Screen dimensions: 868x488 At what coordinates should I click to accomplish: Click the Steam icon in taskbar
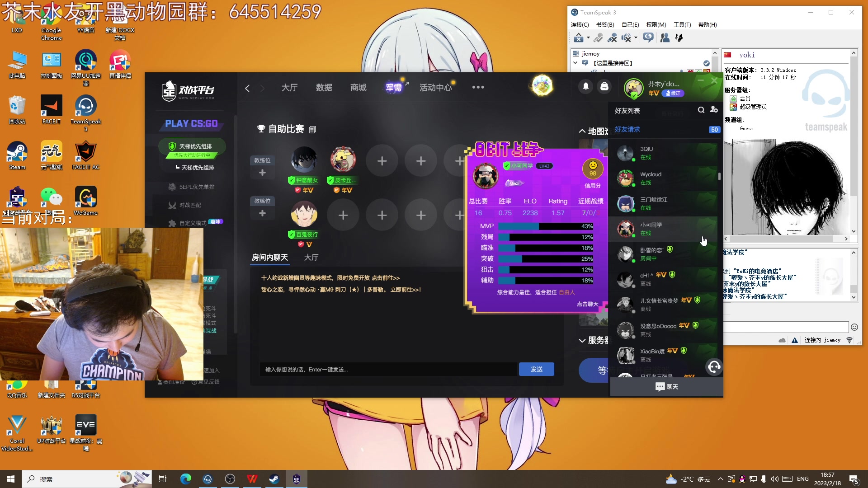point(274,479)
